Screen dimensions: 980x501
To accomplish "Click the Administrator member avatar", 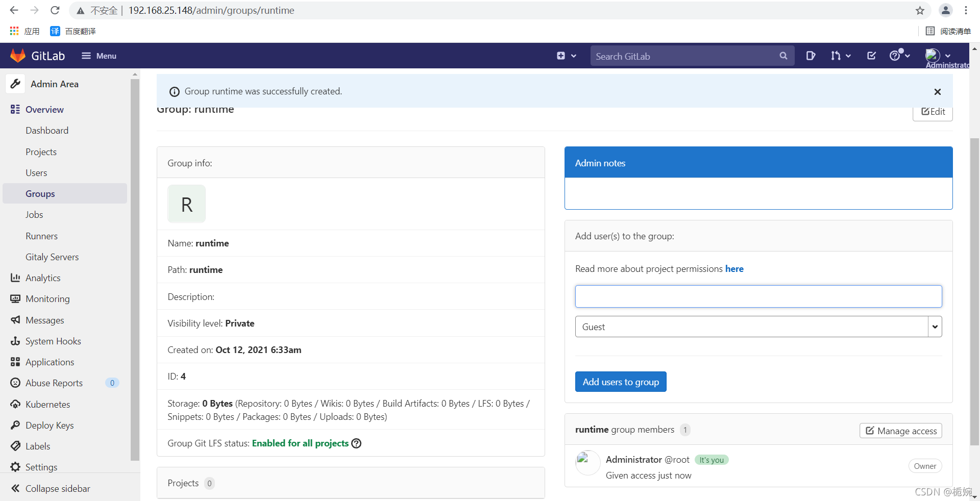I will (x=588, y=463).
